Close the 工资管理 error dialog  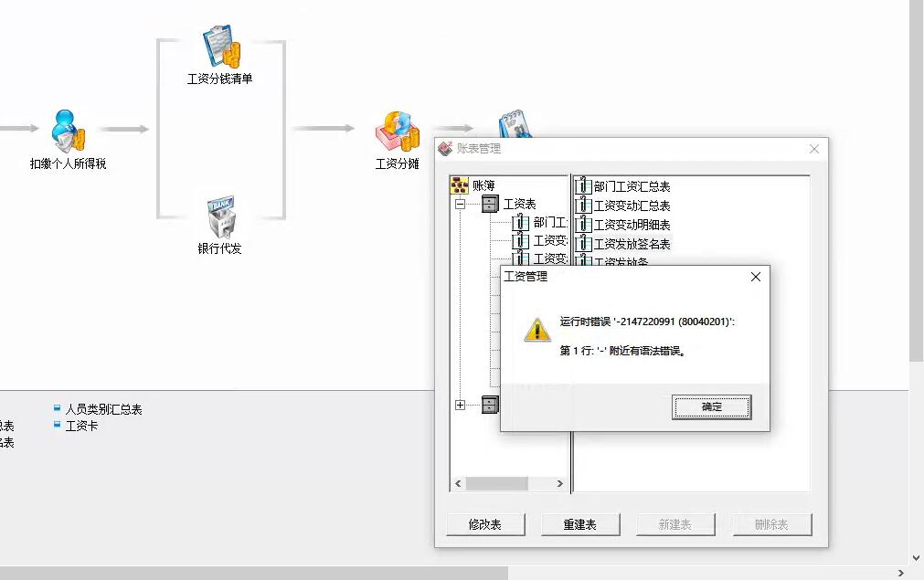tap(756, 277)
